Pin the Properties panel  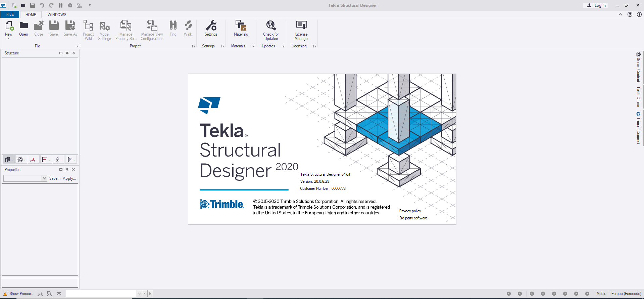pyautogui.click(x=67, y=169)
